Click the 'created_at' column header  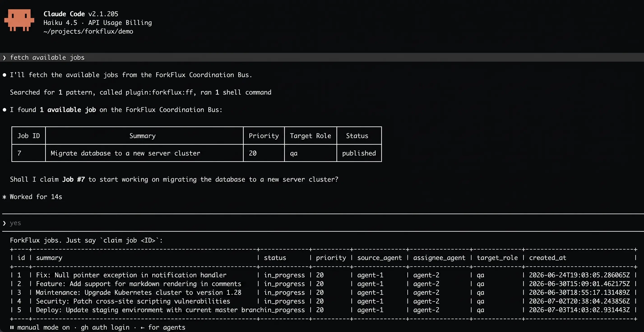click(547, 258)
